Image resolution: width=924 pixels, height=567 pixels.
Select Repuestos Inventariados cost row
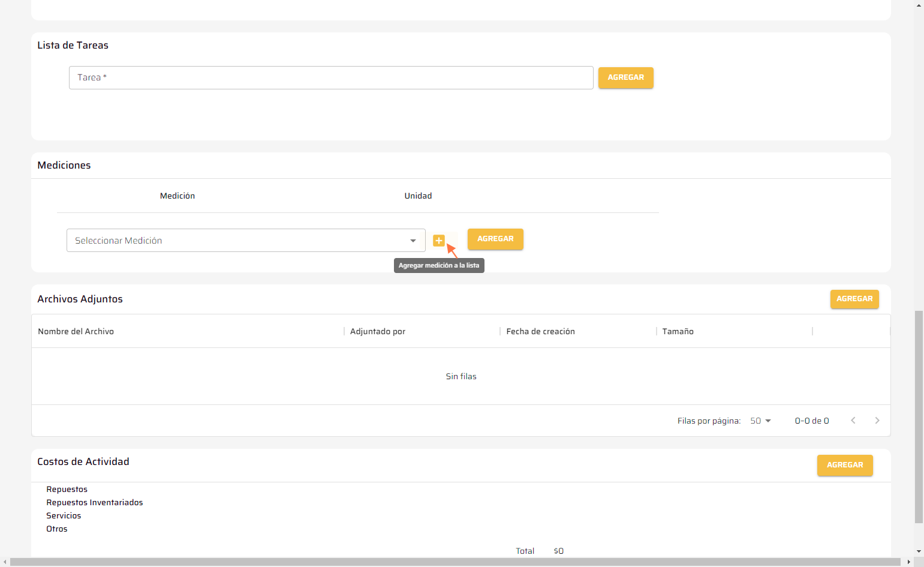click(x=95, y=503)
